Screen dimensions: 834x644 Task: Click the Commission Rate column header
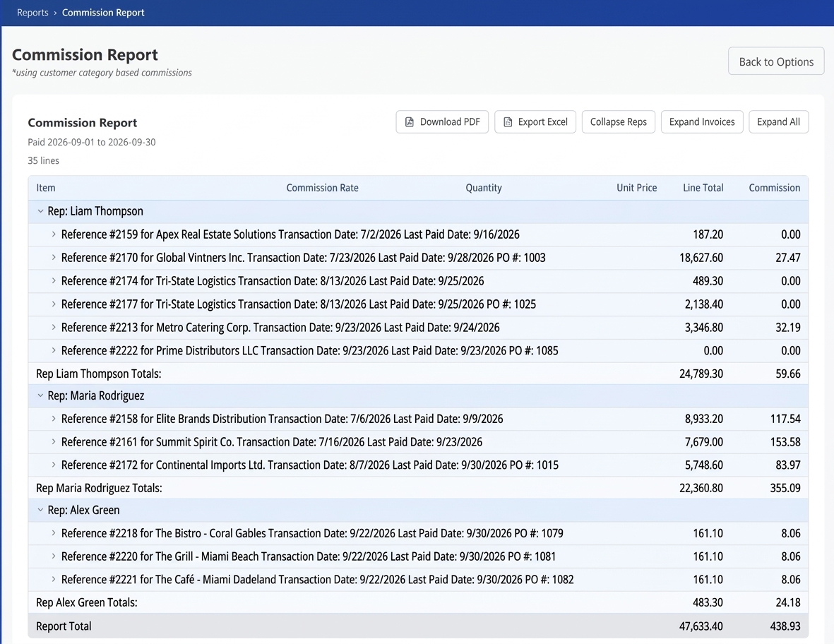click(x=322, y=188)
